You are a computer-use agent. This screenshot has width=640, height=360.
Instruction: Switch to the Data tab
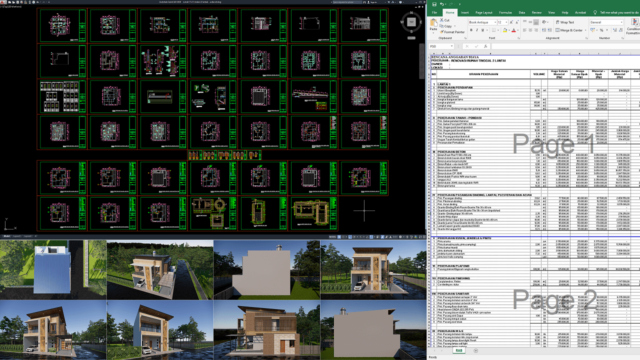coord(522,13)
